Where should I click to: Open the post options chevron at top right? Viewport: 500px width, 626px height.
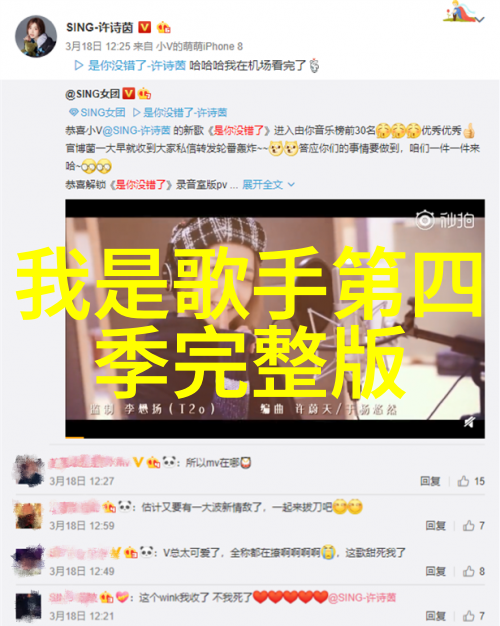[x=480, y=19]
